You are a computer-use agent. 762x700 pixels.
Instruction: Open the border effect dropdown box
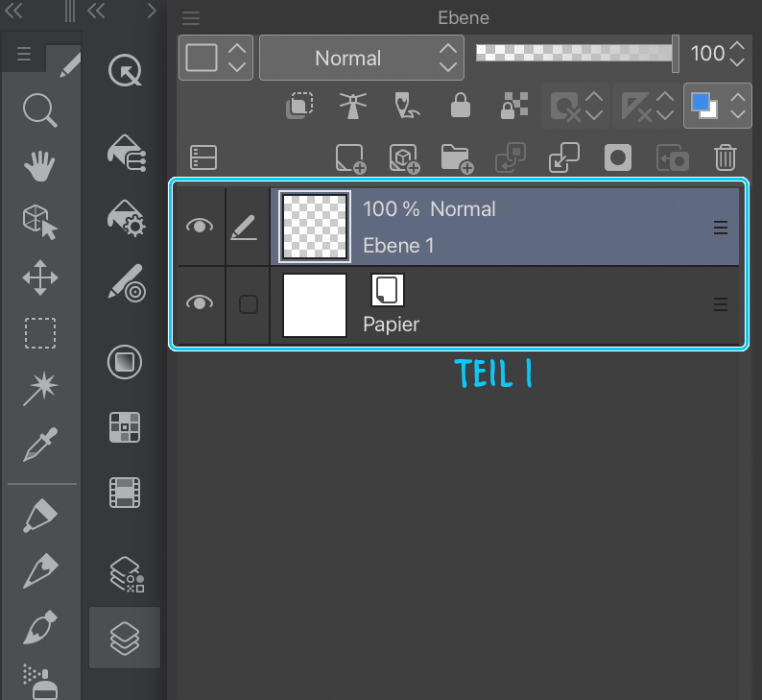[215, 58]
